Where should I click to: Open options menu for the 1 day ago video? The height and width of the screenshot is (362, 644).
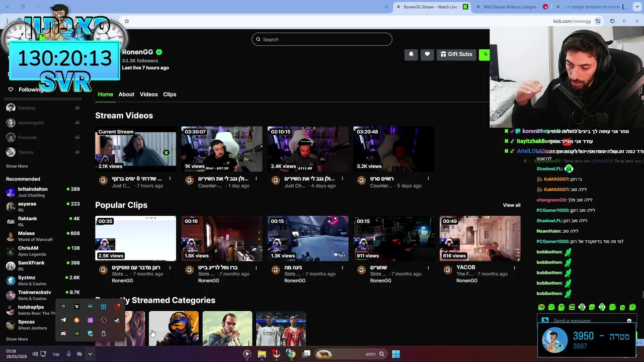[256, 178]
